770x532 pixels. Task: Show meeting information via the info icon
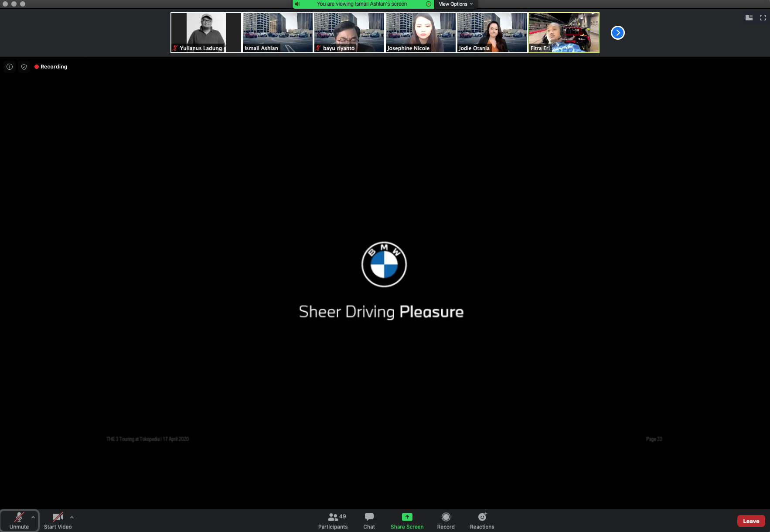(10, 67)
